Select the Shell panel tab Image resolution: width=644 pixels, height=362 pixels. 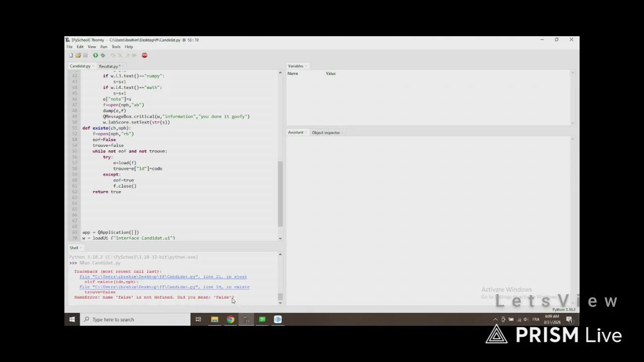[73, 248]
